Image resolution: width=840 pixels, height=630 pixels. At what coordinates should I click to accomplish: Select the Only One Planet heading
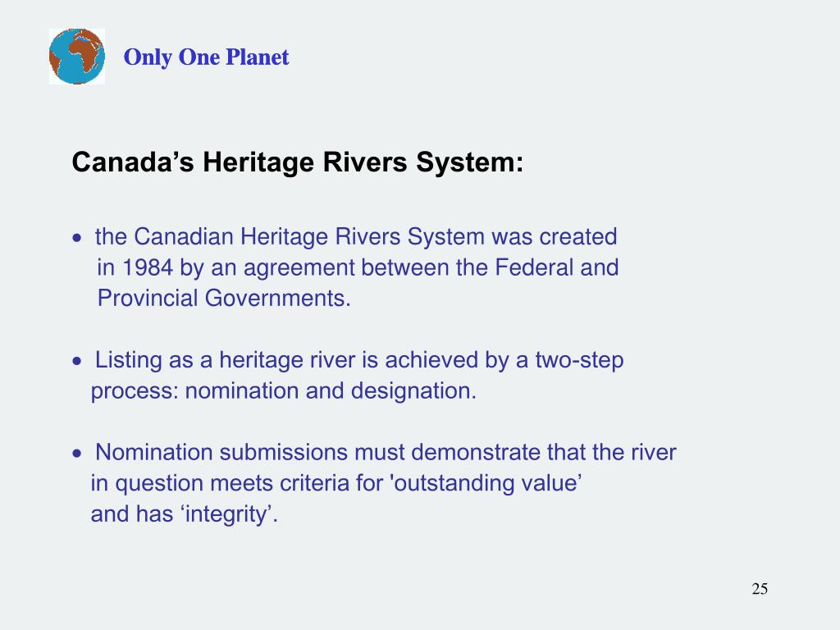click(206, 57)
